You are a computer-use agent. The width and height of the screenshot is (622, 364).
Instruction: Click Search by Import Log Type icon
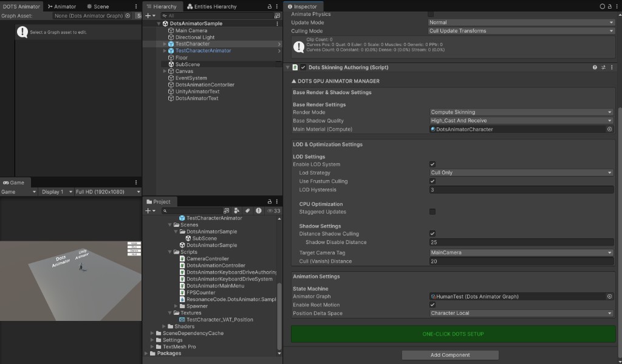click(259, 211)
